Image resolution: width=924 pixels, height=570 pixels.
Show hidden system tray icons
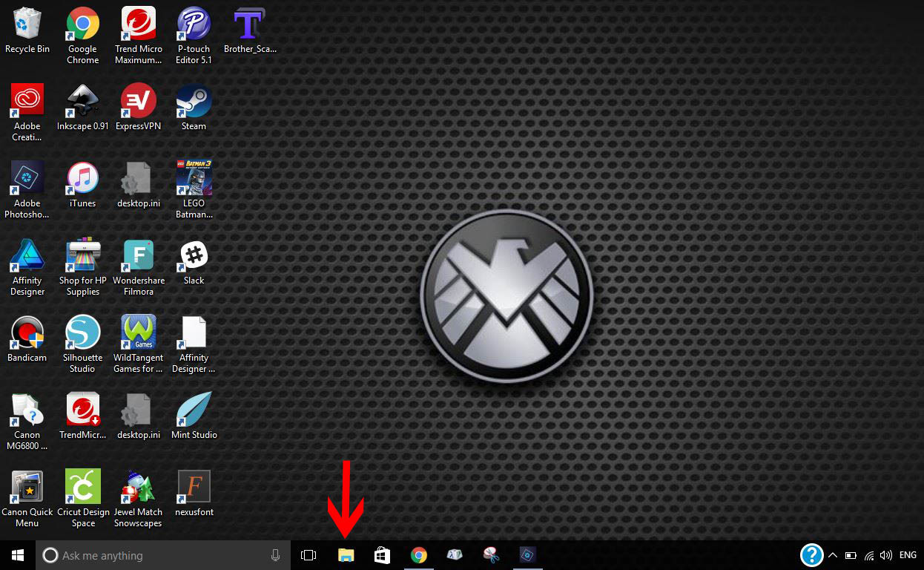(833, 555)
